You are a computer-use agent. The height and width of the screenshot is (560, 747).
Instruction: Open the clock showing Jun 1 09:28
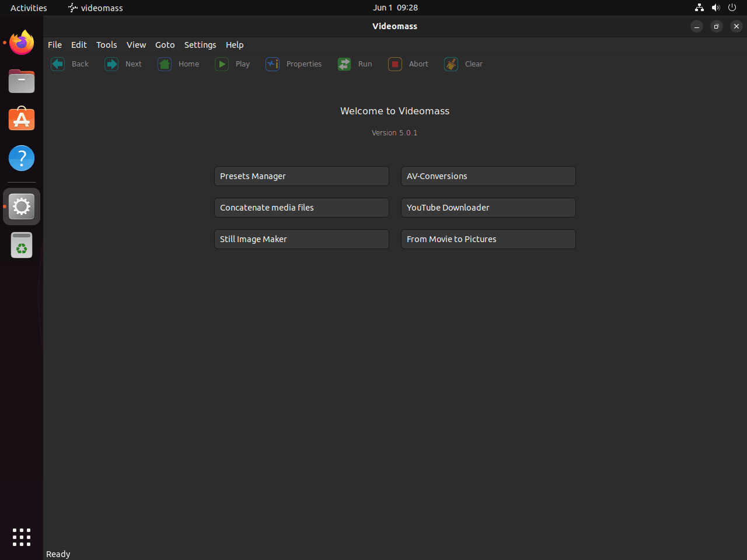click(396, 8)
